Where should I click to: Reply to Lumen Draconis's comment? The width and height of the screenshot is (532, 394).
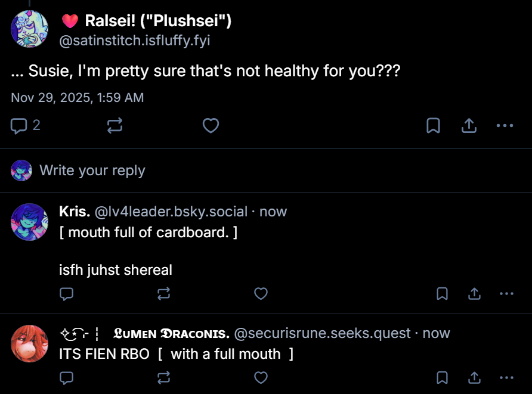pyautogui.click(x=67, y=377)
